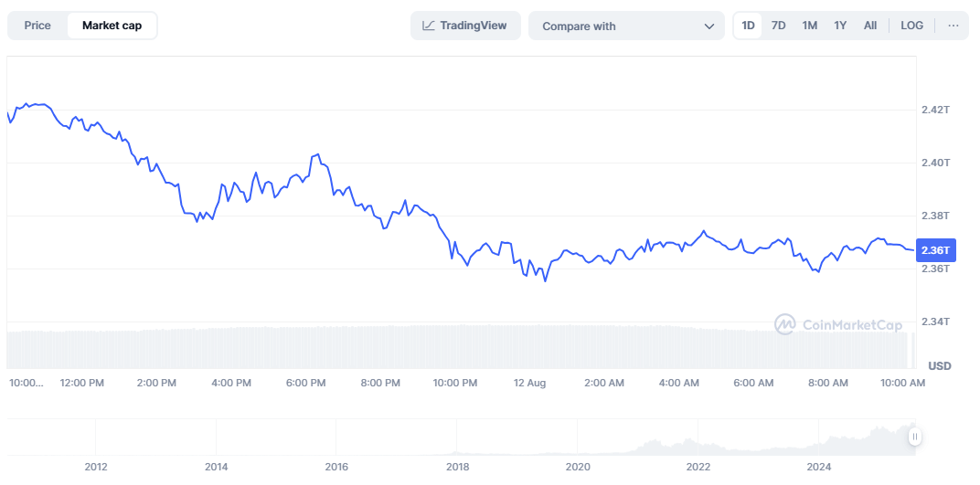Screen dimensions: 980x485
Task: Click the 4:00 AM time label
Action: 678,383
